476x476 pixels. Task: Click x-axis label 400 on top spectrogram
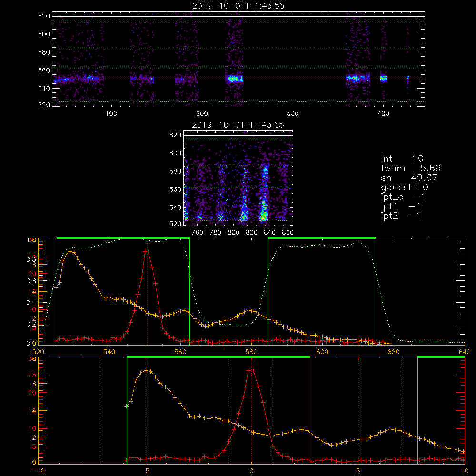[x=383, y=114]
